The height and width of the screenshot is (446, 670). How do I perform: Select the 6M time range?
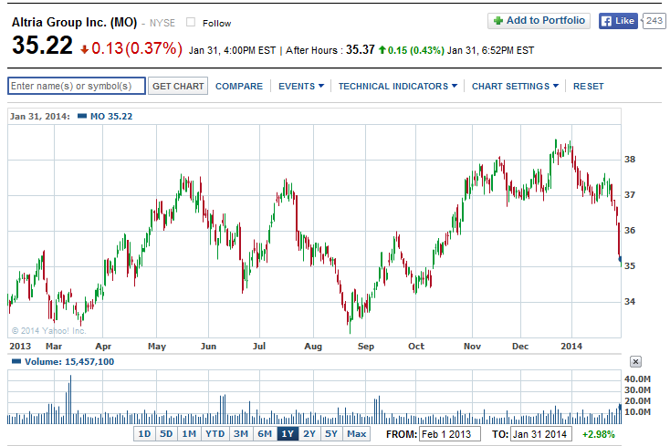[x=264, y=434]
